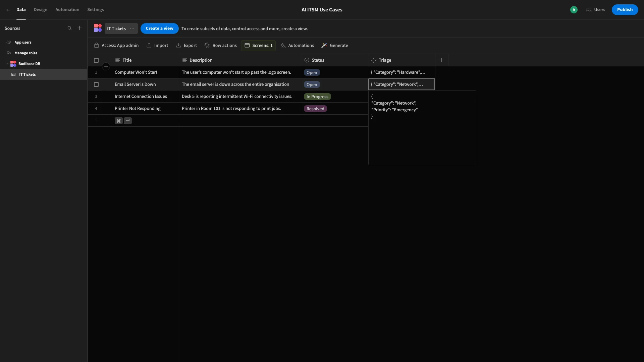
Task: Add a new column with plus icon
Action: click(442, 60)
